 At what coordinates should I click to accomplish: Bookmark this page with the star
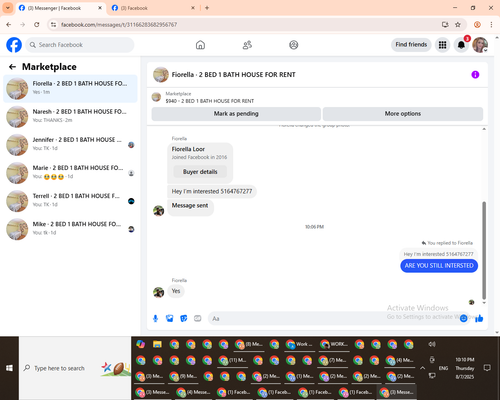coord(458,25)
